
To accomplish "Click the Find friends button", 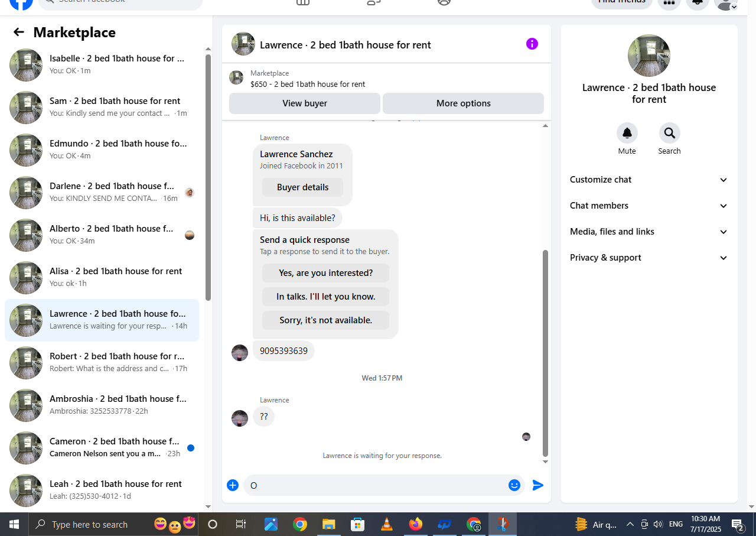I will tap(622, 3).
